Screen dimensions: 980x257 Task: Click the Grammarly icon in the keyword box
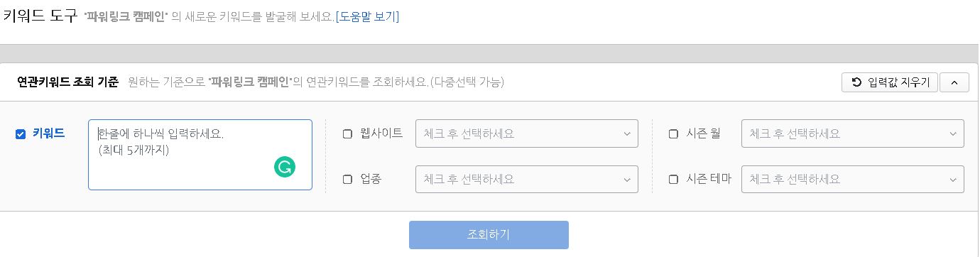click(x=285, y=167)
